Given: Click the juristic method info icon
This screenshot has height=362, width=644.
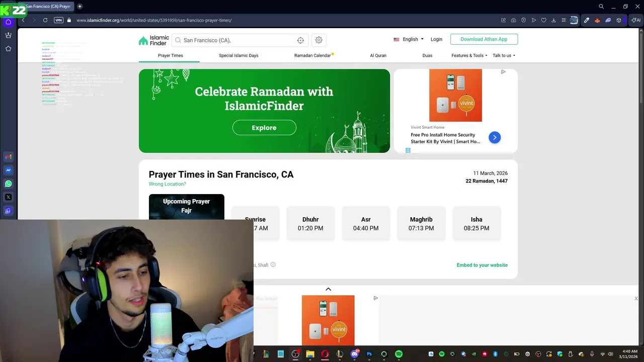Looking at the screenshot, I should tap(273, 264).
